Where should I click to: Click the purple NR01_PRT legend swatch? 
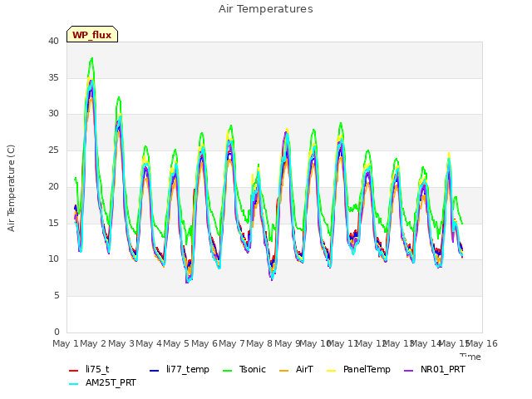[x=408, y=371]
